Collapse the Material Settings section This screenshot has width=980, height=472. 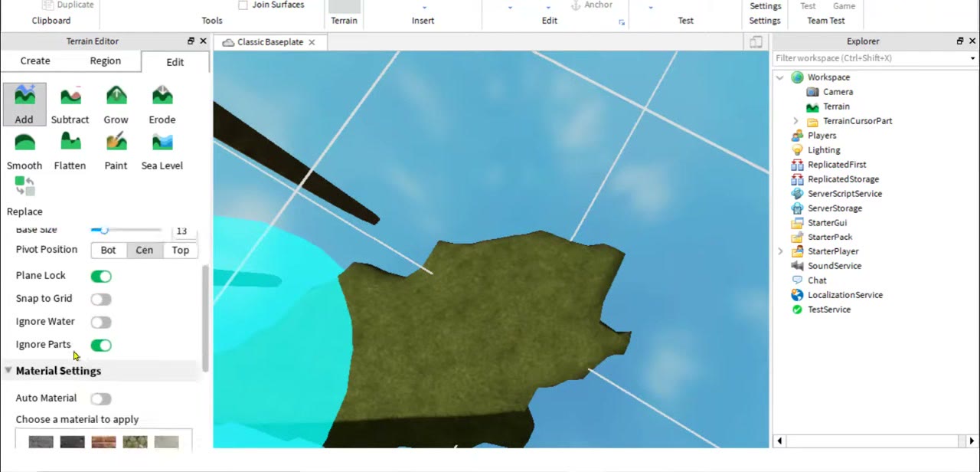(x=8, y=371)
